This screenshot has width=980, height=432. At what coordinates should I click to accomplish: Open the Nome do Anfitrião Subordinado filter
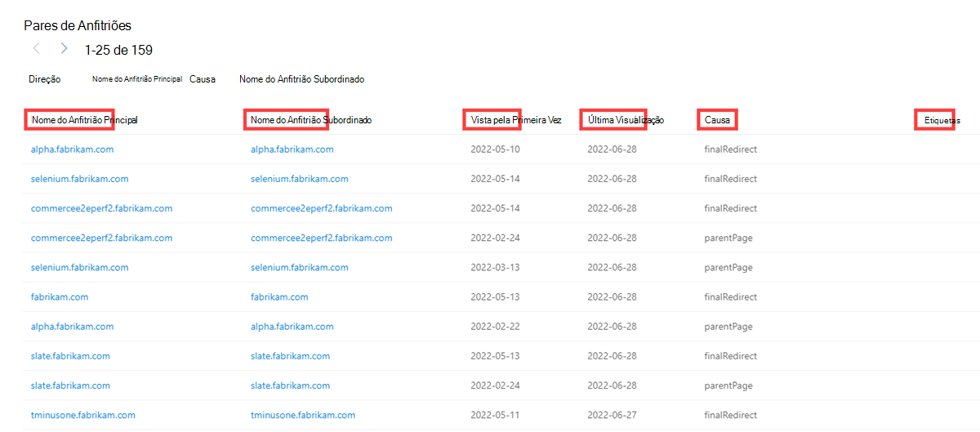301,79
